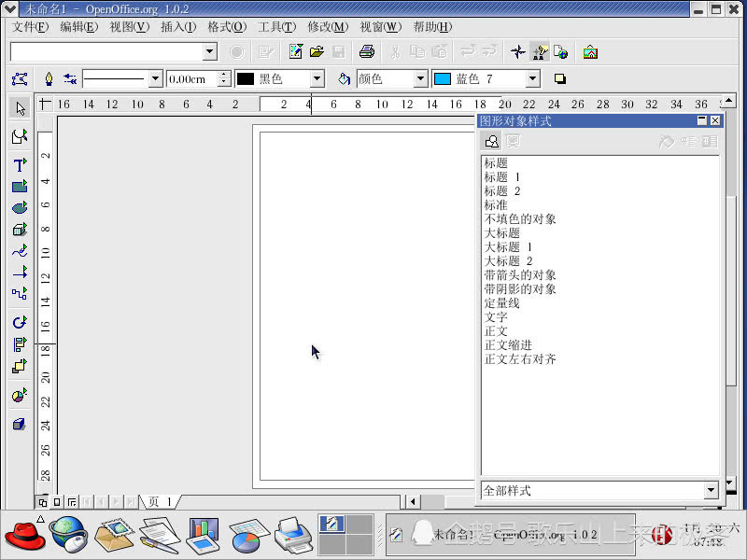The height and width of the screenshot is (560, 747).
Task: Open the 全部样式 filter dropdown
Action: (711, 490)
